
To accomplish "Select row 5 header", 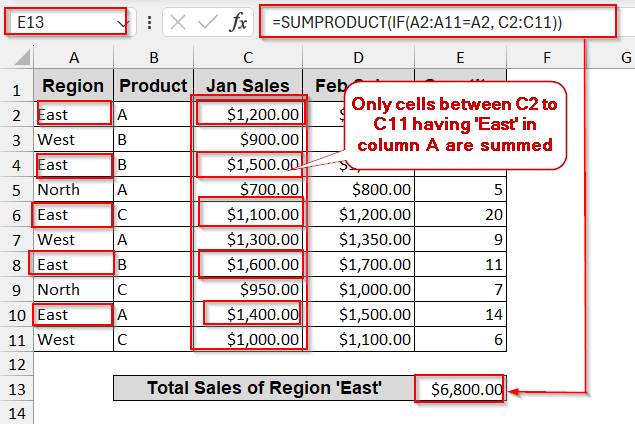I will 17,189.
